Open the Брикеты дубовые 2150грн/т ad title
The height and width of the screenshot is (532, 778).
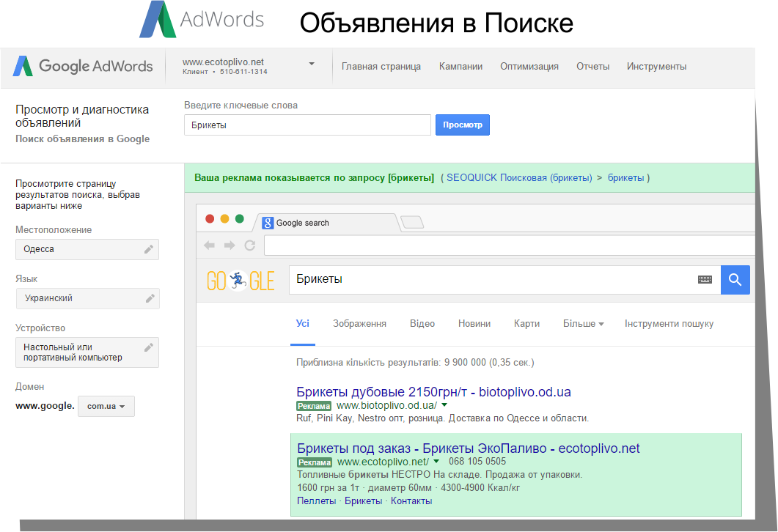[x=433, y=392]
